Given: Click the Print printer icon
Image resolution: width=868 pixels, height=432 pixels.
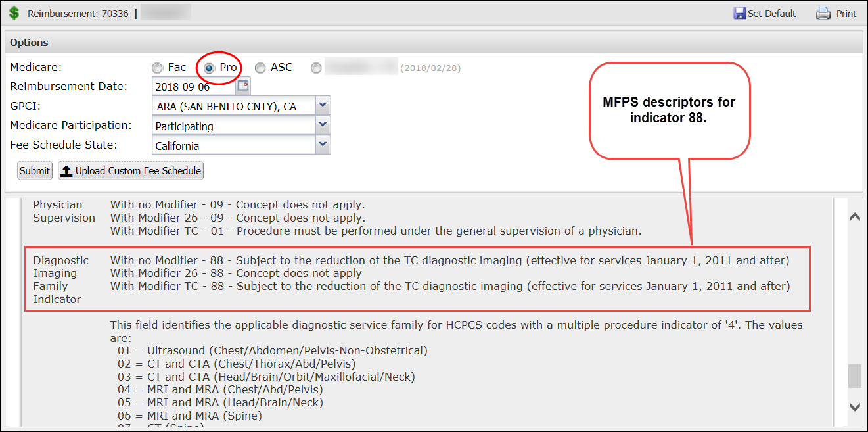Looking at the screenshot, I should coord(823,13).
